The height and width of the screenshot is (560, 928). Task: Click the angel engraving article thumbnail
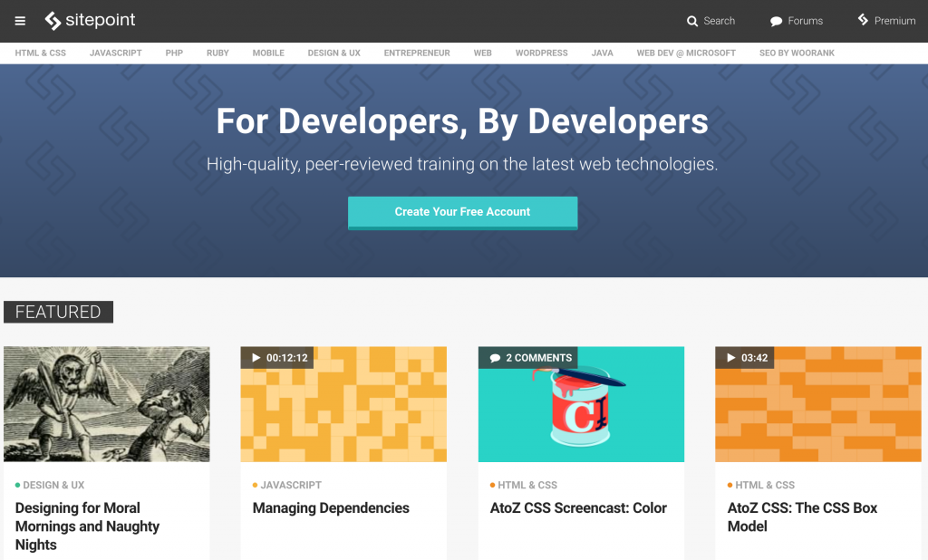coord(107,404)
